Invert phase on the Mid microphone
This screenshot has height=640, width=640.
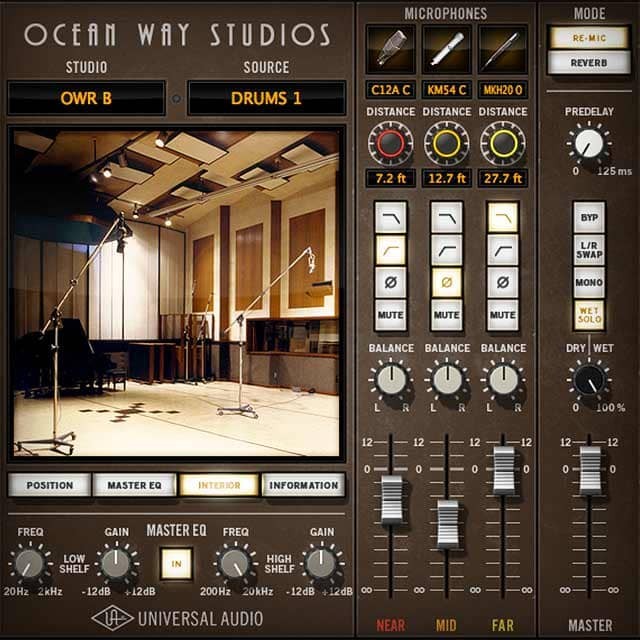(446, 282)
